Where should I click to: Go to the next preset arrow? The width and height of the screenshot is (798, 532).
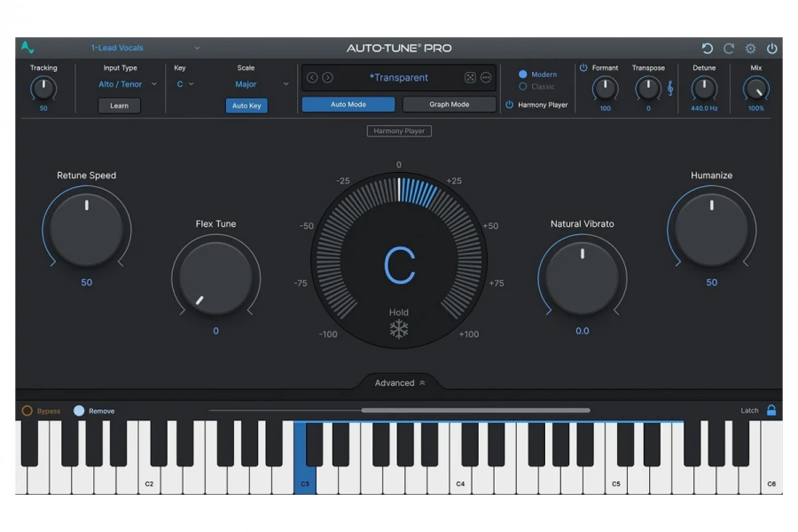(x=328, y=77)
